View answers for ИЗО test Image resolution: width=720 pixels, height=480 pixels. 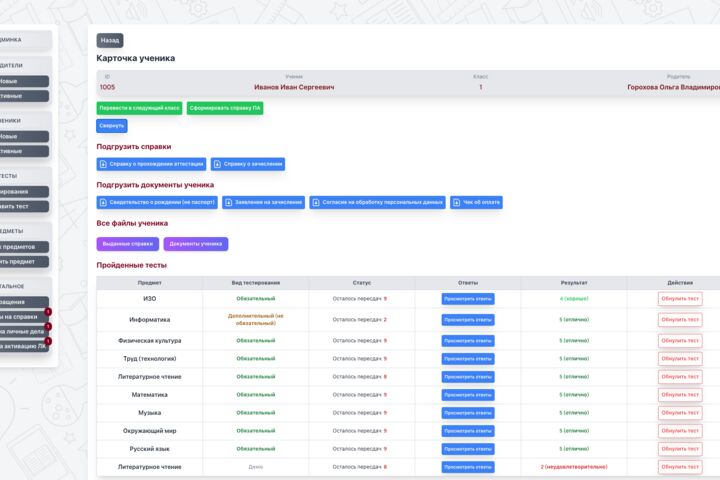(x=468, y=299)
